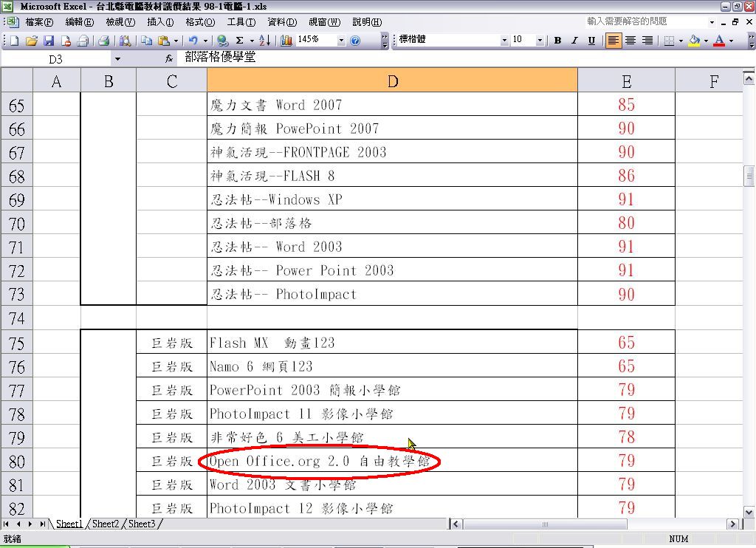The height and width of the screenshot is (548, 756).
Task: Open the font name dropdown
Action: 504,41
